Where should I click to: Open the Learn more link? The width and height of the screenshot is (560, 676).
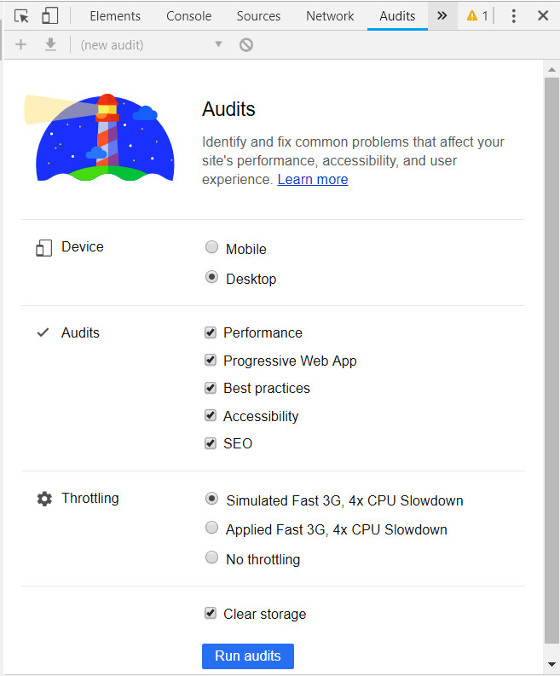tap(313, 179)
